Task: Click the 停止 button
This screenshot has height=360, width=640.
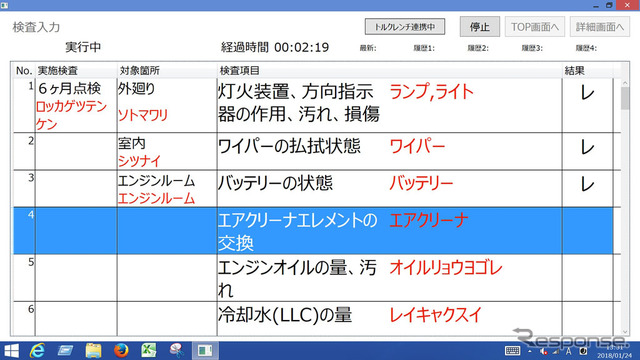Action: tap(480, 27)
